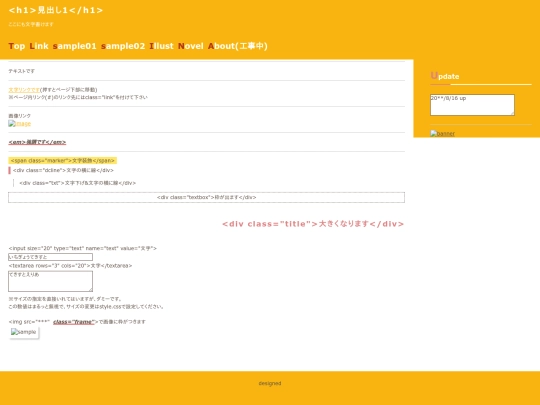Click the input size="20" code line

click(83, 248)
